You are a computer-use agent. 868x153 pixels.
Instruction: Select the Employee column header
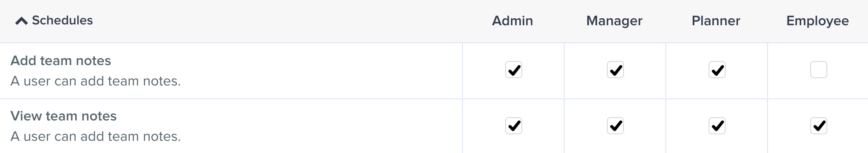click(818, 21)
